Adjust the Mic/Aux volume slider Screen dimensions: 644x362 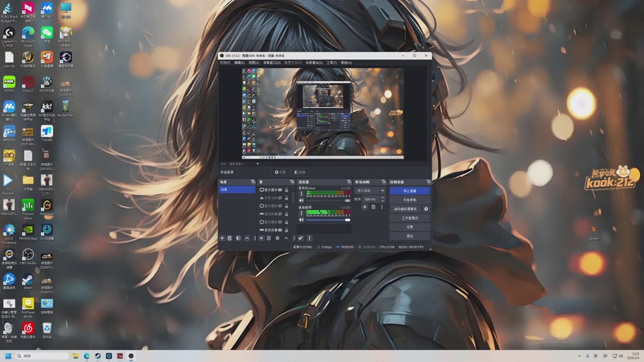pyautogui.click(x=328, y=200)
